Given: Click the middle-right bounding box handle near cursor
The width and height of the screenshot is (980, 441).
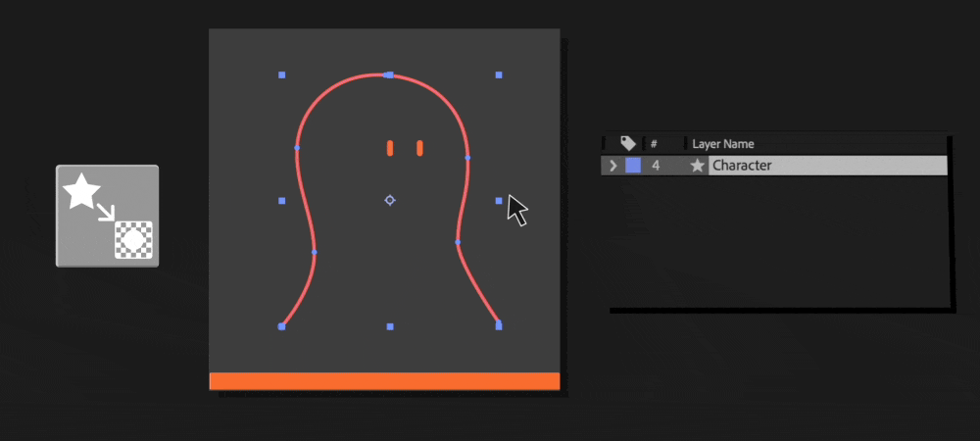Looking at the screenshot, I should click(x=499, y=201).
